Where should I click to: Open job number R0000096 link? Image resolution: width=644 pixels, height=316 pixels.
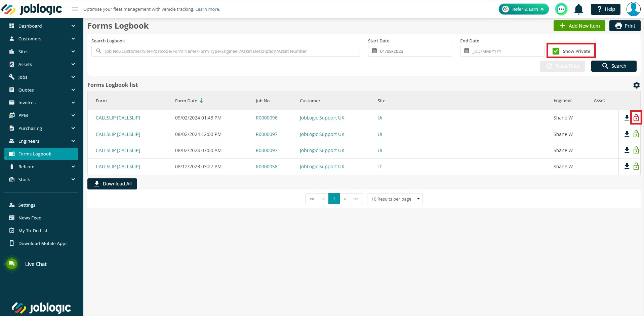pyautogui.click(x=267, y=118)
